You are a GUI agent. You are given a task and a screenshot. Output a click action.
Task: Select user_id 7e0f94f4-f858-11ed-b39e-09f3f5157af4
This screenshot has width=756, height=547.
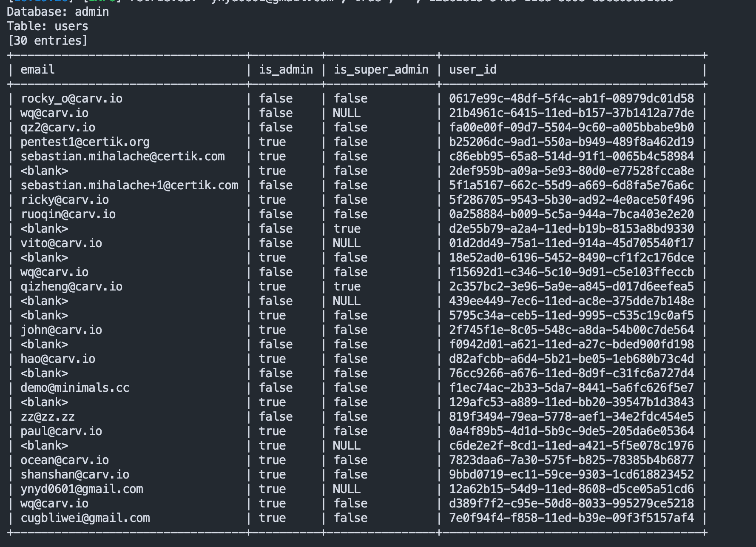coord(571,518)
